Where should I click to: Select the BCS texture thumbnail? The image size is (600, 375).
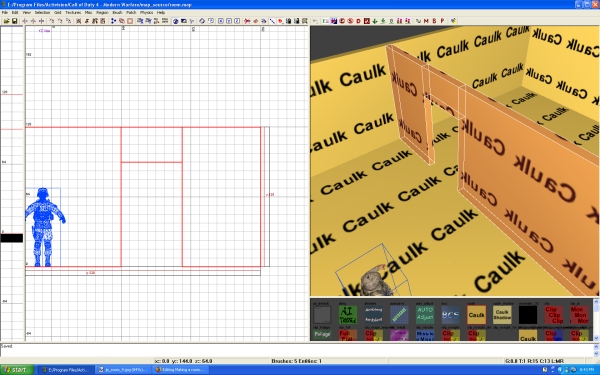pyautogui.click(x=450, y=315)
